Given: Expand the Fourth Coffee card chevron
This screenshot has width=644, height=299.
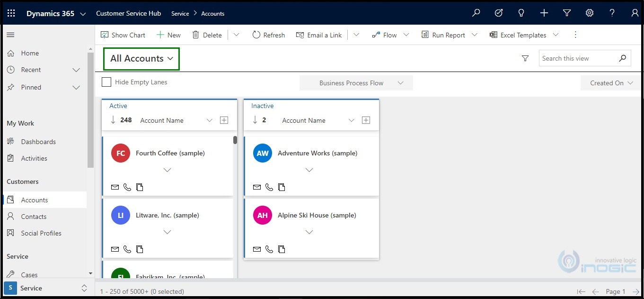Looking at the screenshot, I should coord(167,170).
